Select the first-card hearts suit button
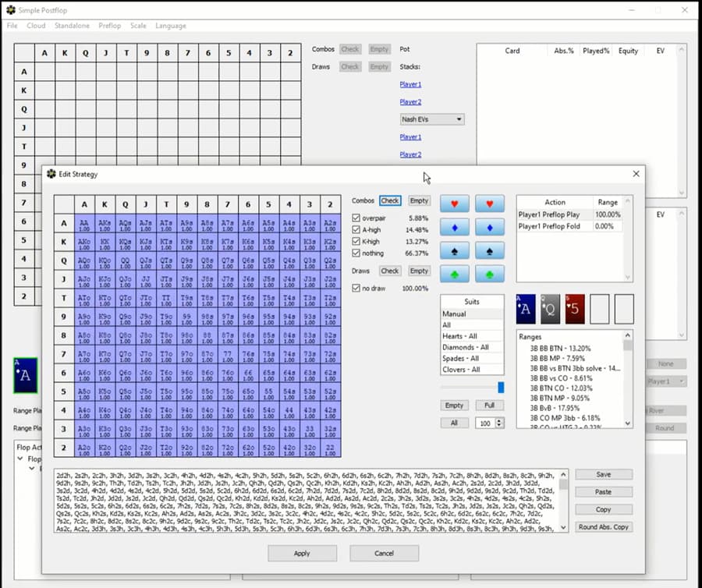This screenshot has height=588, width=702. point(455,204)
